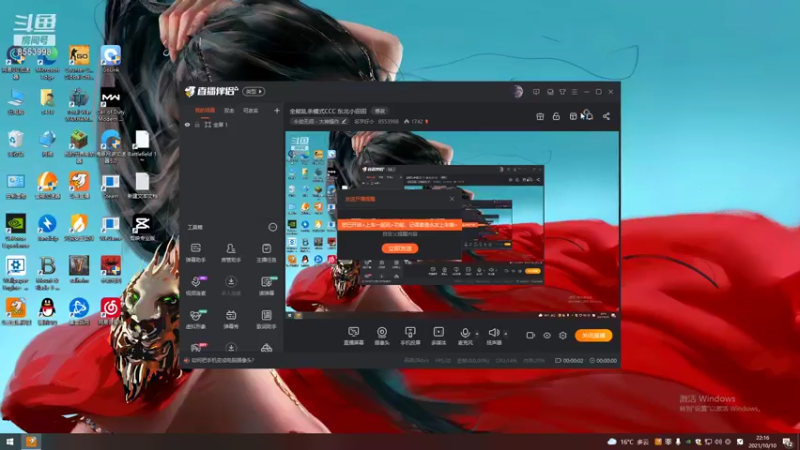Image resolution: width=800 pixels, height=450 pixels.
Task: Click the 1742 popularity counter
Action: point(416,121)
